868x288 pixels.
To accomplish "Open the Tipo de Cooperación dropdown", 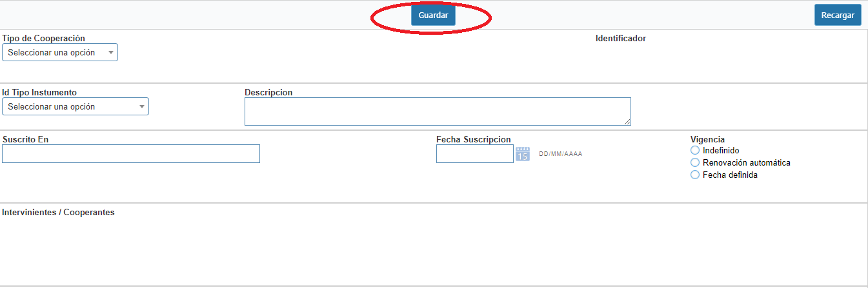I will coord(60,52).
